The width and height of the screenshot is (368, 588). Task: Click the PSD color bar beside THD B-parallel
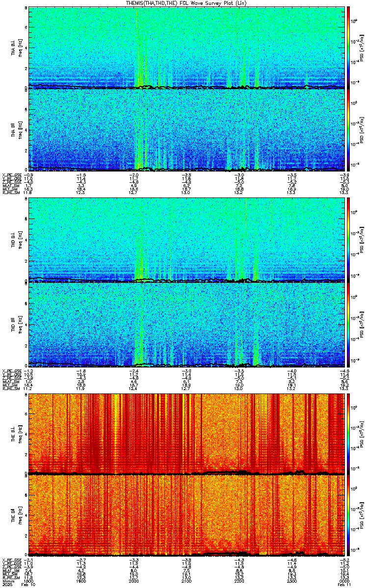(x=348, y=324)
